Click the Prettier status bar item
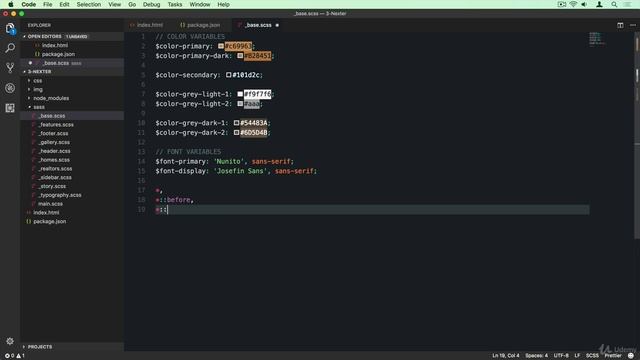 613,356
